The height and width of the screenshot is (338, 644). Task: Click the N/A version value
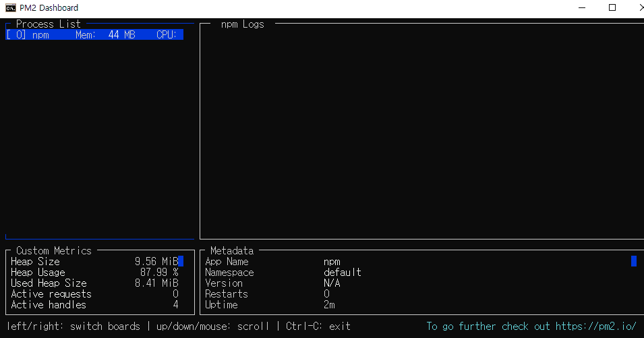click(x=332, y=283)
